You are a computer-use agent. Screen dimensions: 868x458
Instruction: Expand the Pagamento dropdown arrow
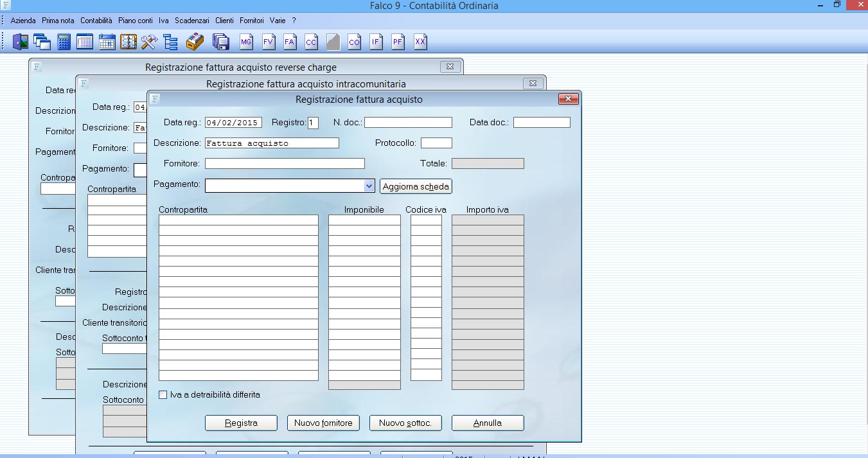pyautogui.click(x=369, y=186)
